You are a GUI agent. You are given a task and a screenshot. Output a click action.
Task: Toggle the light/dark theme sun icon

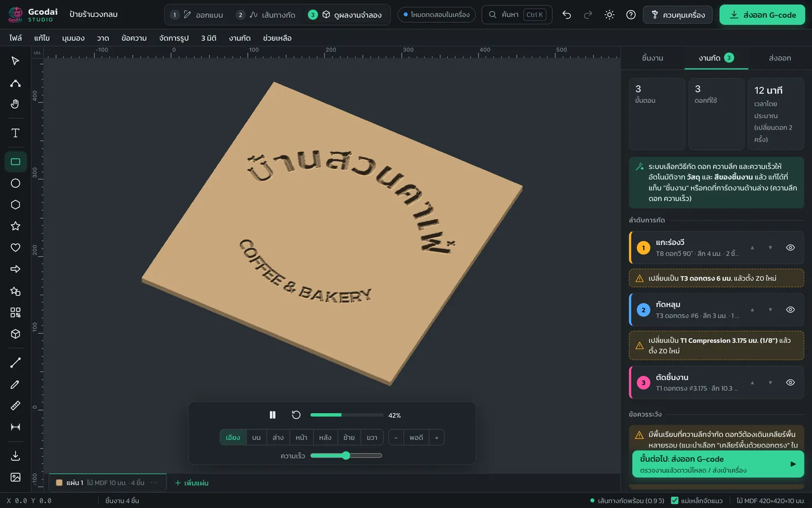[610, 15]
